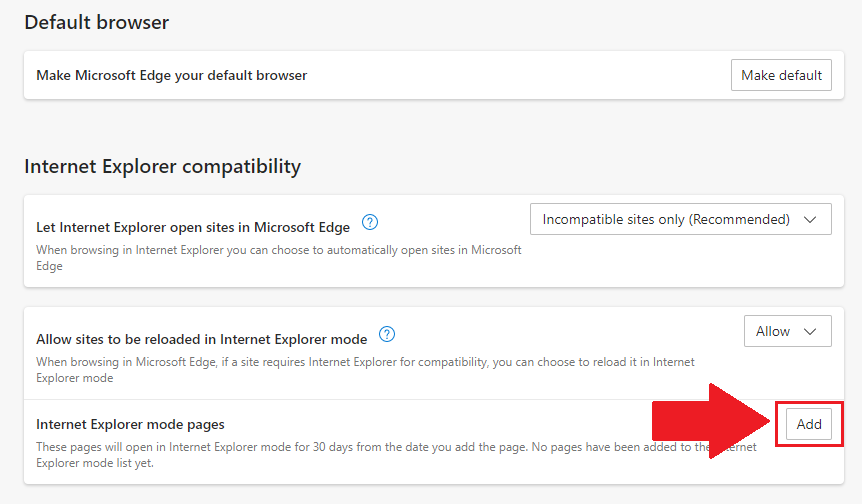
Task: Click the 'Default browser' heading
Action: click(x=97, y=23)
